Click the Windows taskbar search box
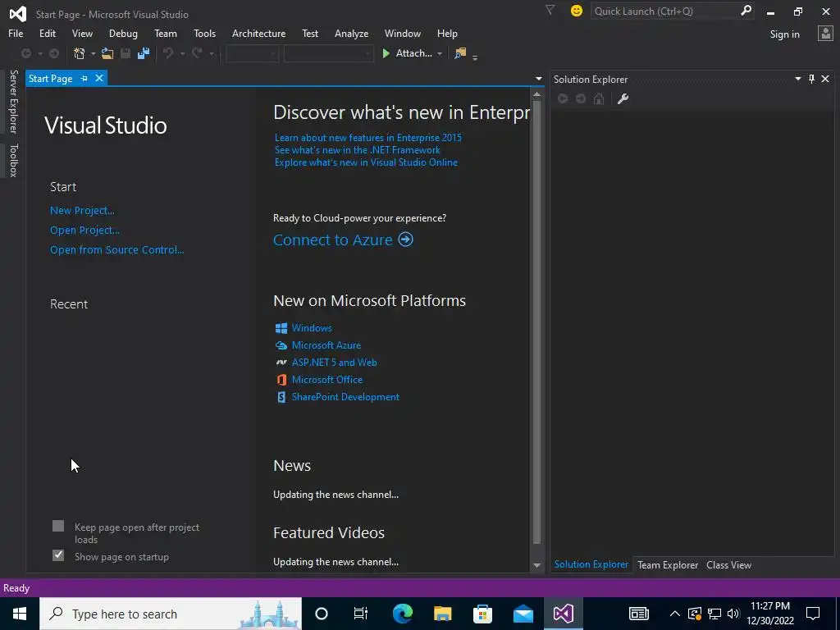840x630 pixels. [x=171, y=614]
